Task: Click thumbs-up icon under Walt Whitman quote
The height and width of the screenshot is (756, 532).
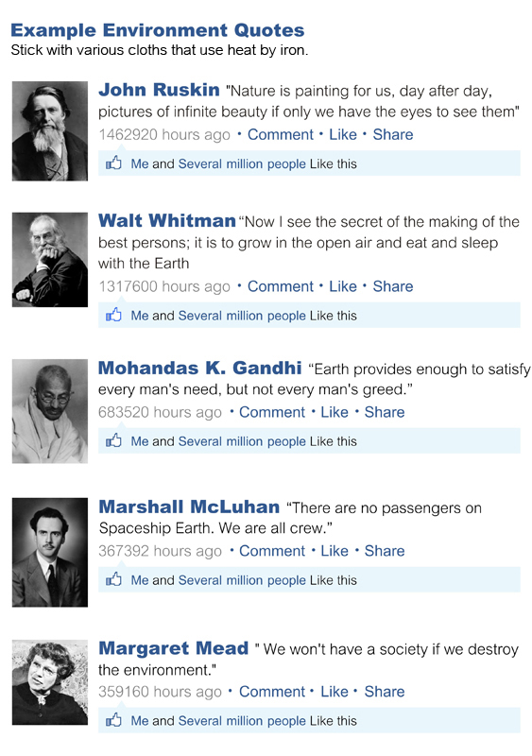Action: (113, 316)
